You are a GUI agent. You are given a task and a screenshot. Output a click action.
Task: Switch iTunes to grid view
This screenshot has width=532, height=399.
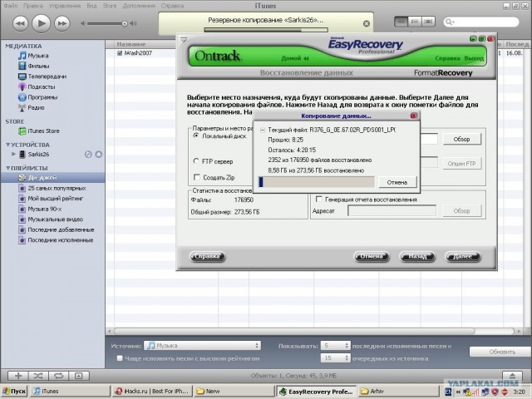coord(415,22)
